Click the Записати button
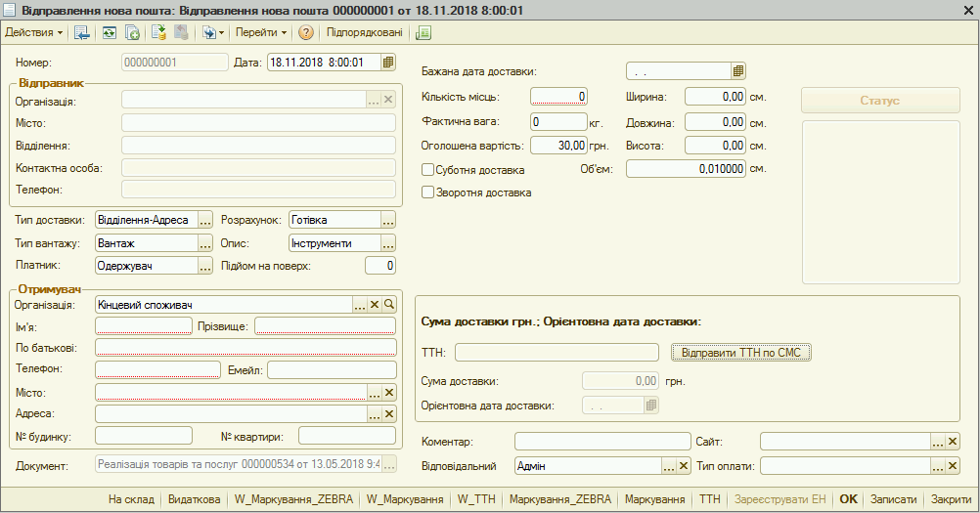The width and height of the screenshot is (980, 513). (x=894, y=498)
